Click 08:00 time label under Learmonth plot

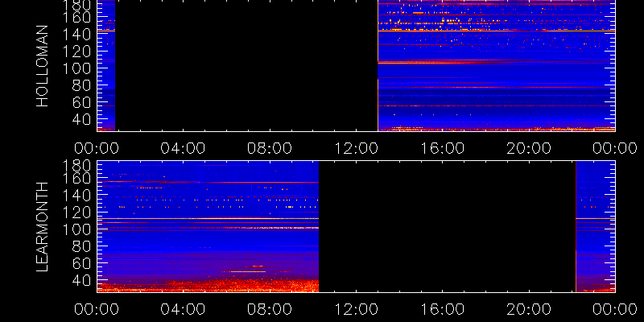270,309
